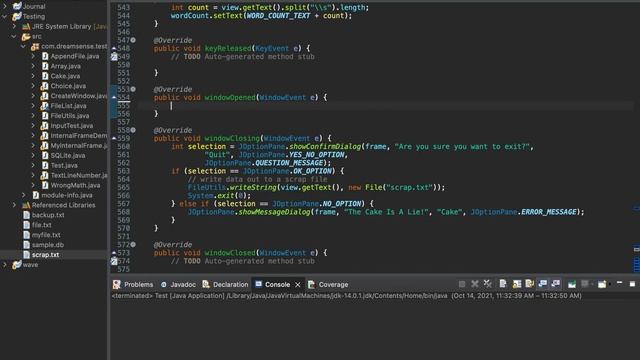Click the override marker at line 573
640x360 pixels.
[114, 253]
